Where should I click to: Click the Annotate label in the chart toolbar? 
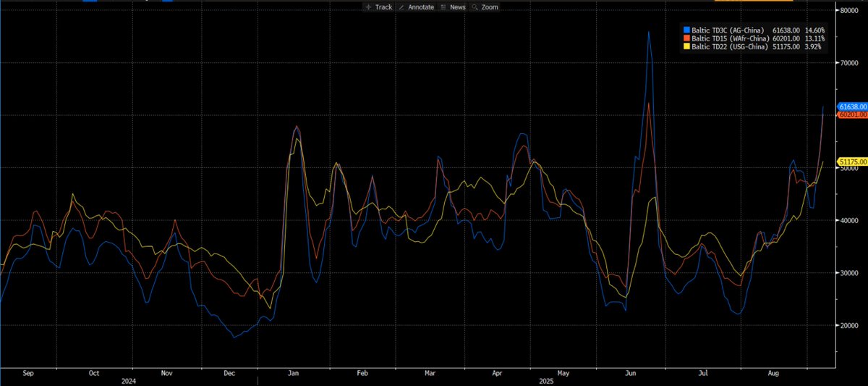(x=421, y=7)
